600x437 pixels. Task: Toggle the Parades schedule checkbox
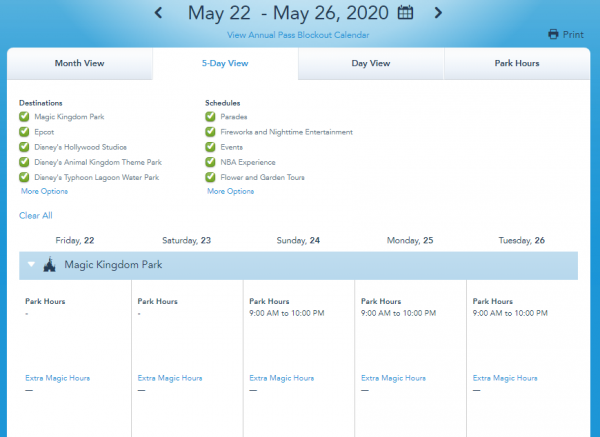[x=210, y=117]
